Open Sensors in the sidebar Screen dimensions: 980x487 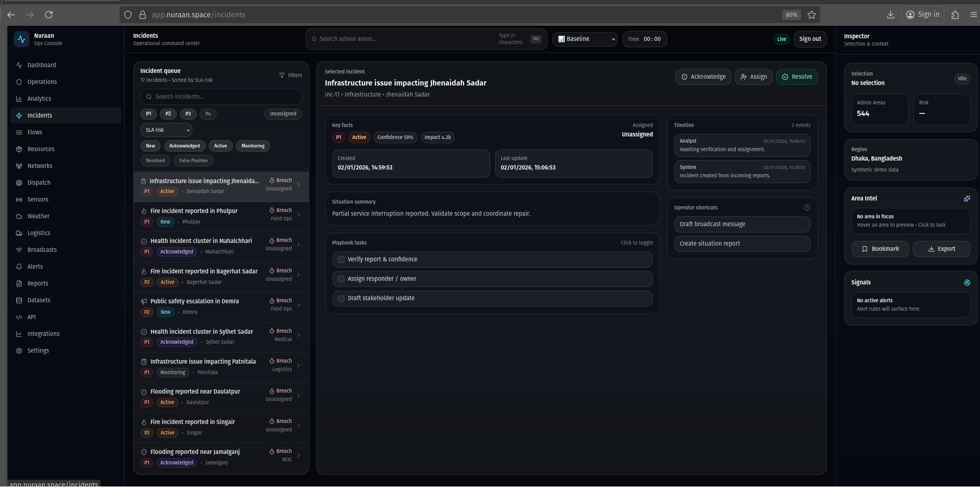(38, 199)
